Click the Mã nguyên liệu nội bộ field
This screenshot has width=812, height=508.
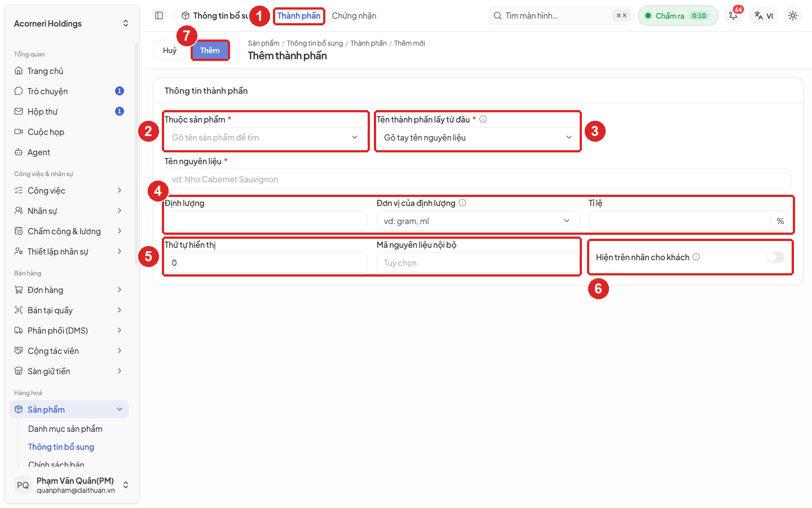[478, 263]
